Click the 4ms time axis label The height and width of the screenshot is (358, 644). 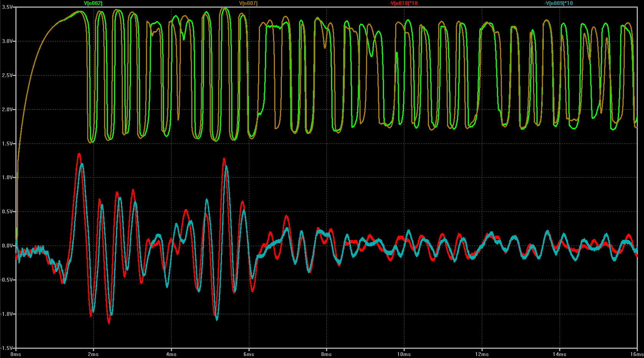click(x=171, y=354)
